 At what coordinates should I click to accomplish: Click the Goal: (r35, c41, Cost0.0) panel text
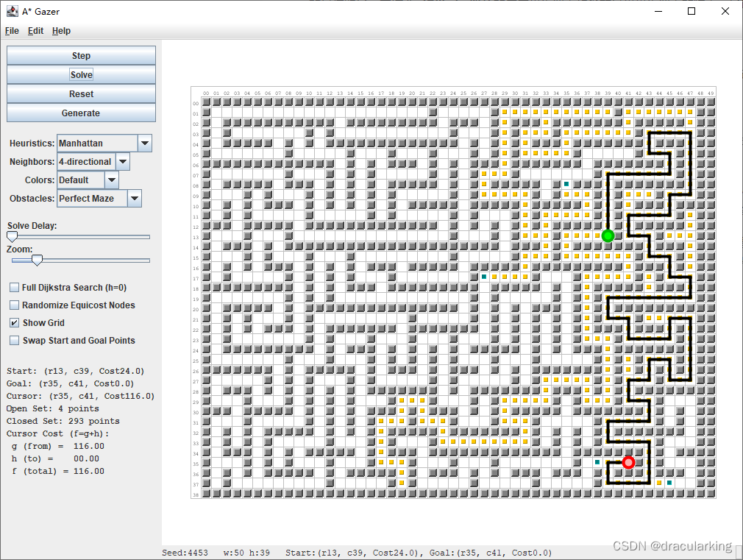(x=70, y=383)
